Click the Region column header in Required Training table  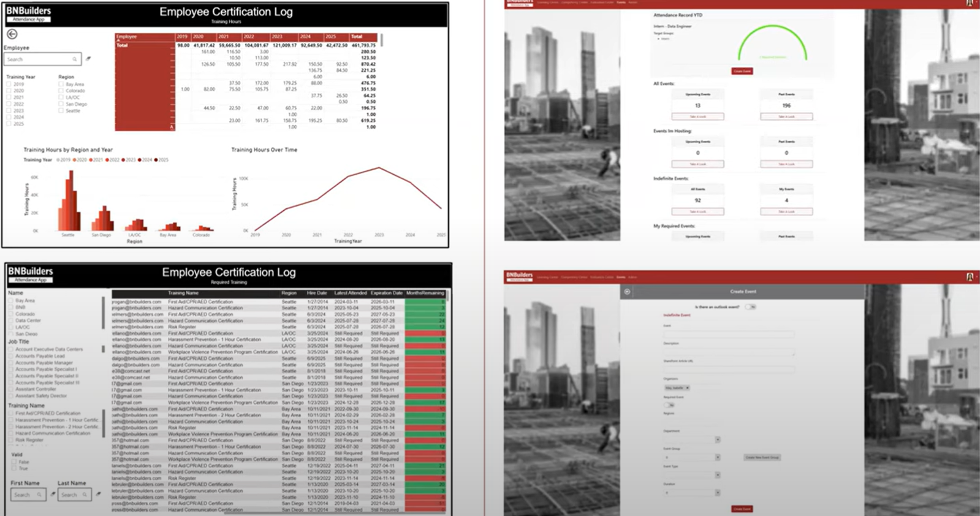(289, 294)
